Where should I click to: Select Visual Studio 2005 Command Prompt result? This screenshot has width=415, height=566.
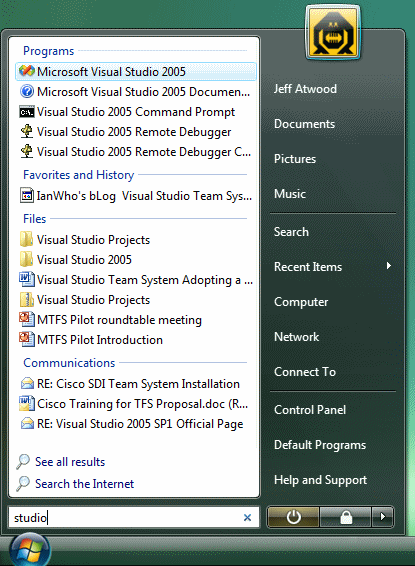coord(136,112)
